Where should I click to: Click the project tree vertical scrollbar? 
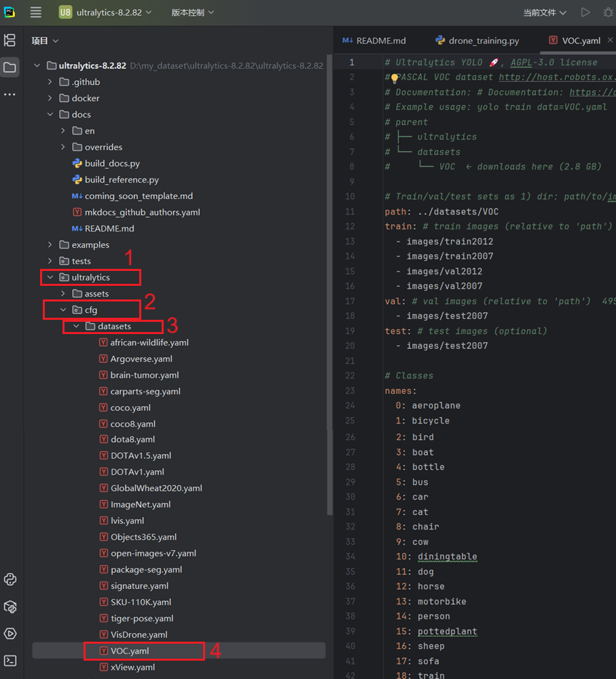pyautogui.click(x=329, y=285)
